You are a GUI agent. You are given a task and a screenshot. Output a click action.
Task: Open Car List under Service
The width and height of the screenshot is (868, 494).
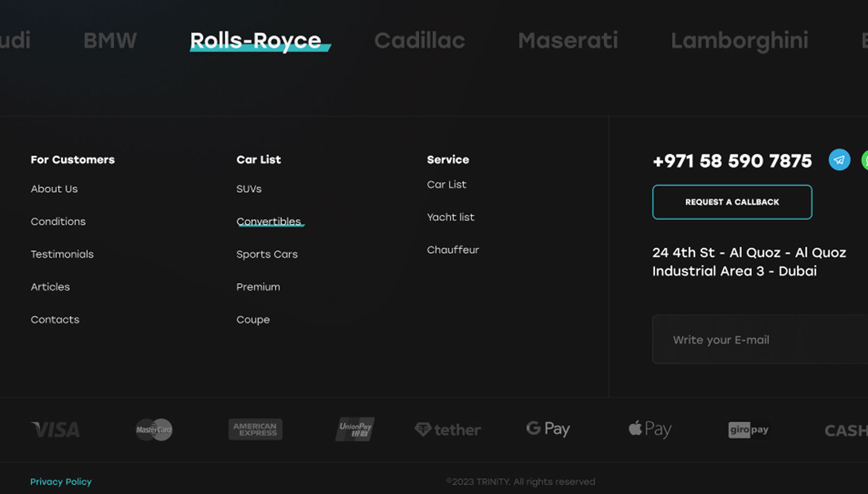[x=446, y=185]
